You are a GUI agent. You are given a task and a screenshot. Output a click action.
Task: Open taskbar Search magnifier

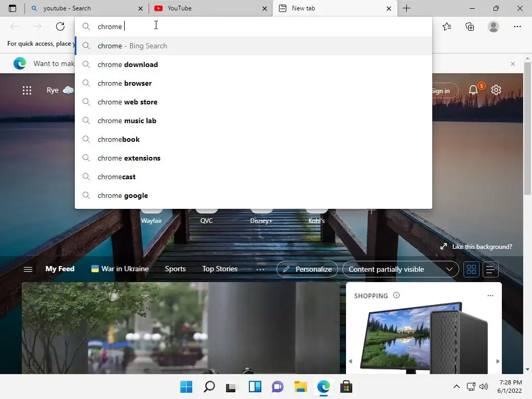(209, 387)
